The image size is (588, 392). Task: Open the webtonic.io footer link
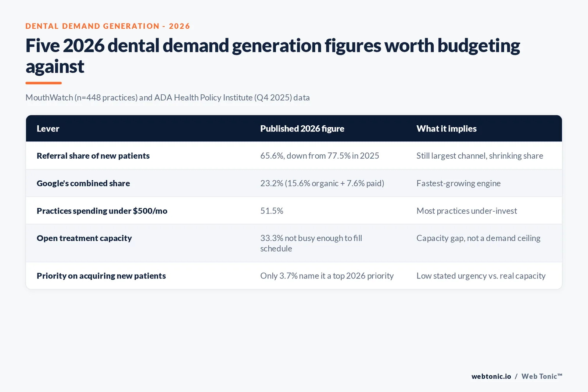[x=491, y=376]
